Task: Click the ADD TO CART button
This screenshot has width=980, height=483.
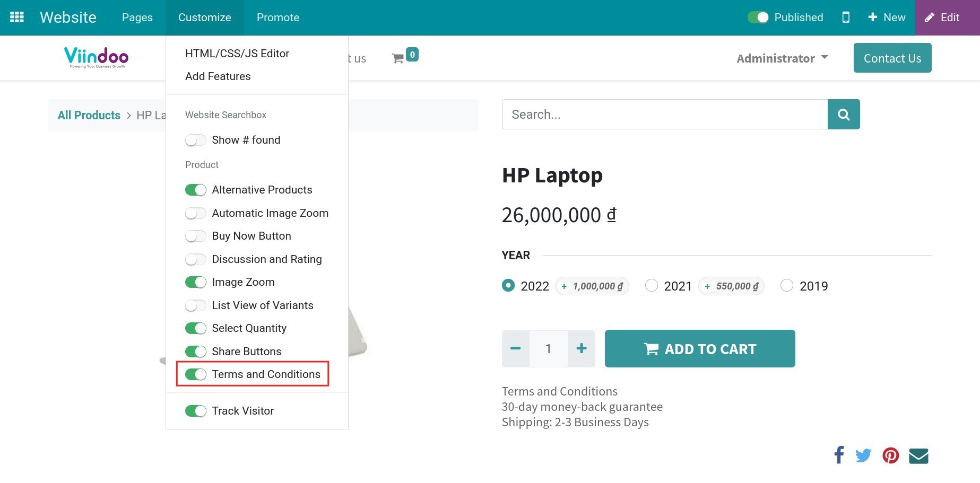Action: [x=699, y=349]
